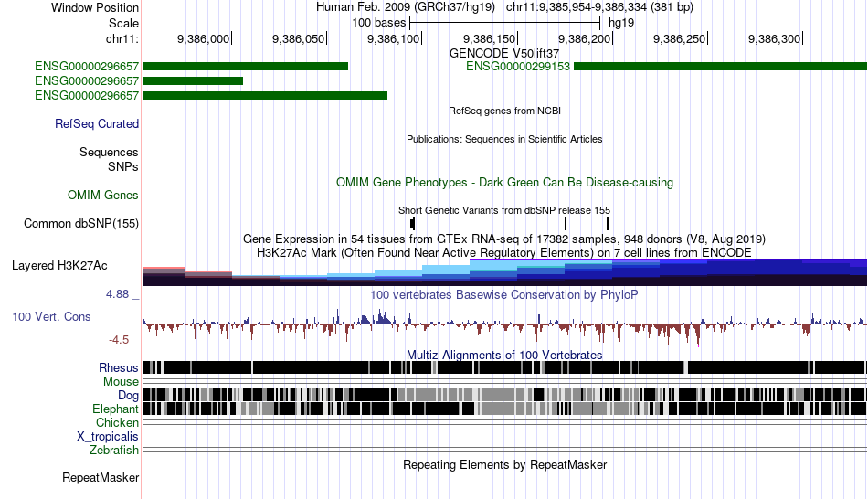Image resolution: width=868 pixels, height=499 pixels.
Task: Click the 9,386,200 ruler position
Action: [585, 38]
